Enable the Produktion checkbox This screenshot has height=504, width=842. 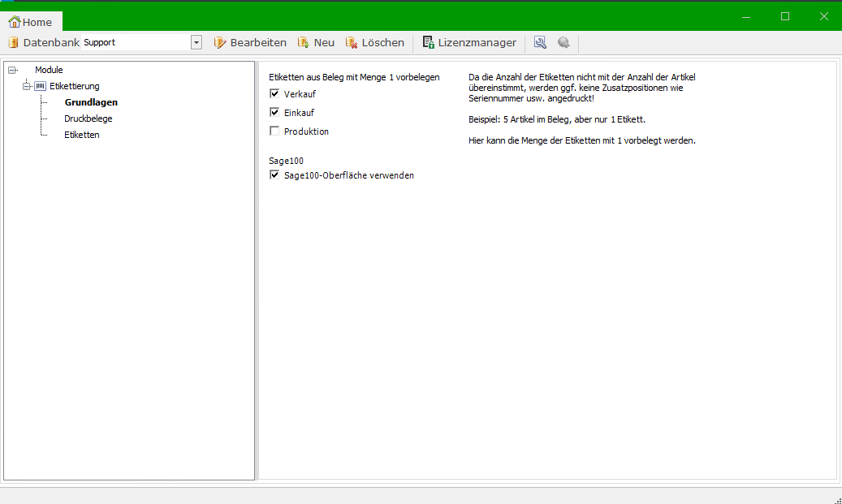(274, 131)
